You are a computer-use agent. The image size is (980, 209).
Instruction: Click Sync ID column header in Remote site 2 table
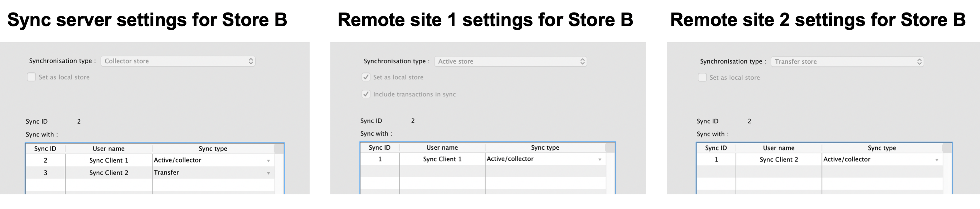click(x=715, y=148)
